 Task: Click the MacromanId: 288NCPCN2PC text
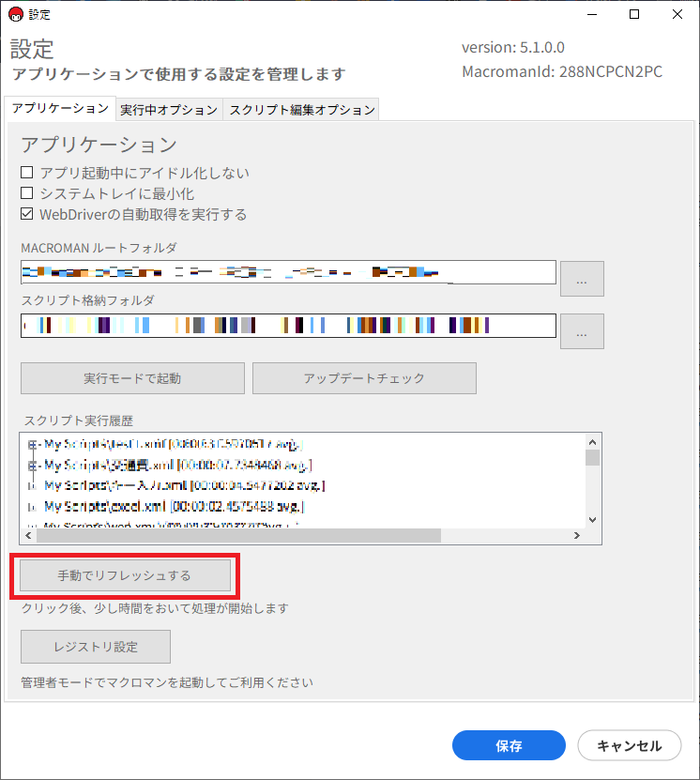(562, 71)
